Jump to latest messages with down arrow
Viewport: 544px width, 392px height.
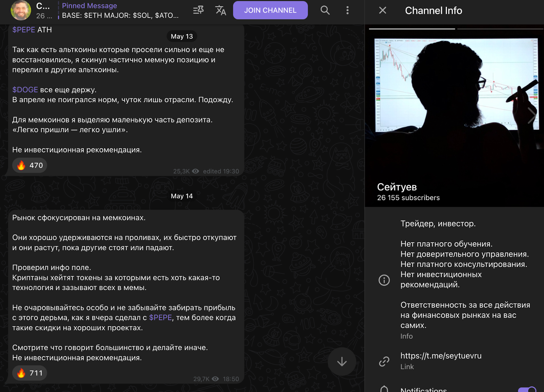click(x=342, y=362)
